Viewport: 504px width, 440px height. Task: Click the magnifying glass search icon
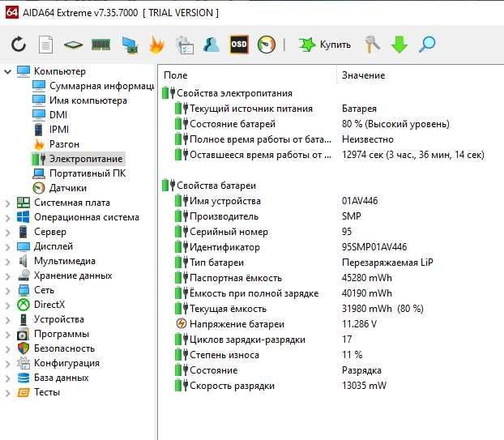click(x=427, y=45)
